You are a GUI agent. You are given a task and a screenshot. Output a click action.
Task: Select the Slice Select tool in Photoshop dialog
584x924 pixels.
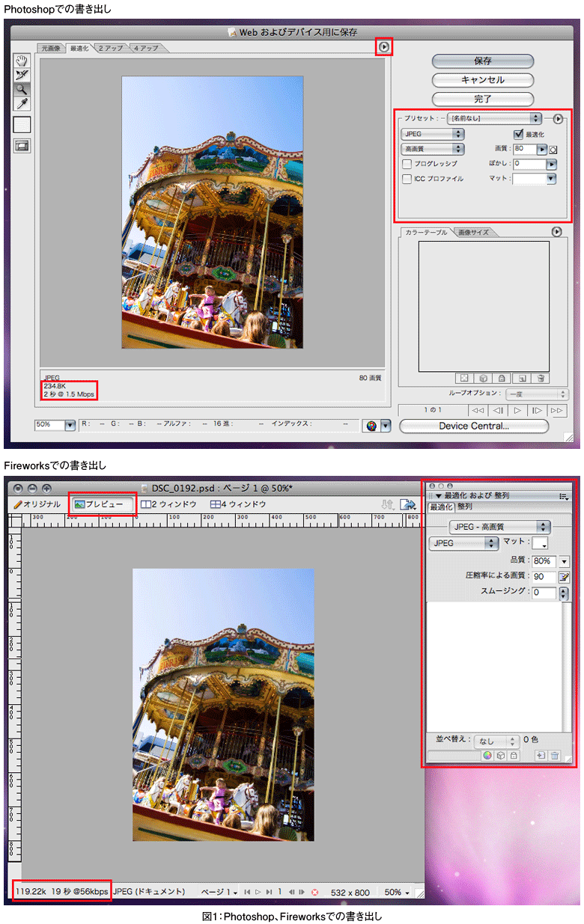point(22,75)
